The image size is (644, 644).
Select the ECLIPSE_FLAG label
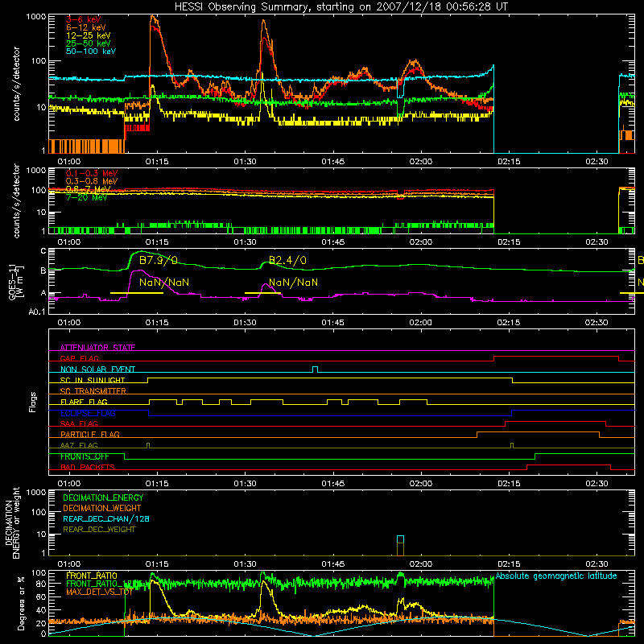88,413
